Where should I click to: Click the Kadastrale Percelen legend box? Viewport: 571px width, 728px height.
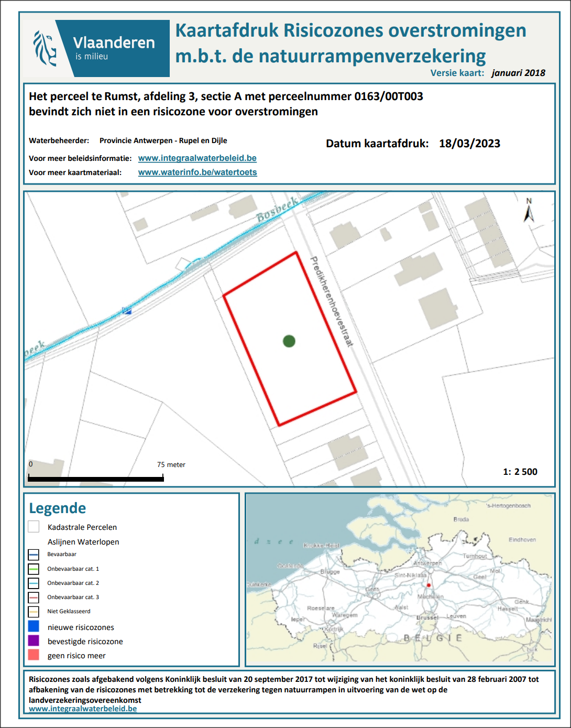34,527
